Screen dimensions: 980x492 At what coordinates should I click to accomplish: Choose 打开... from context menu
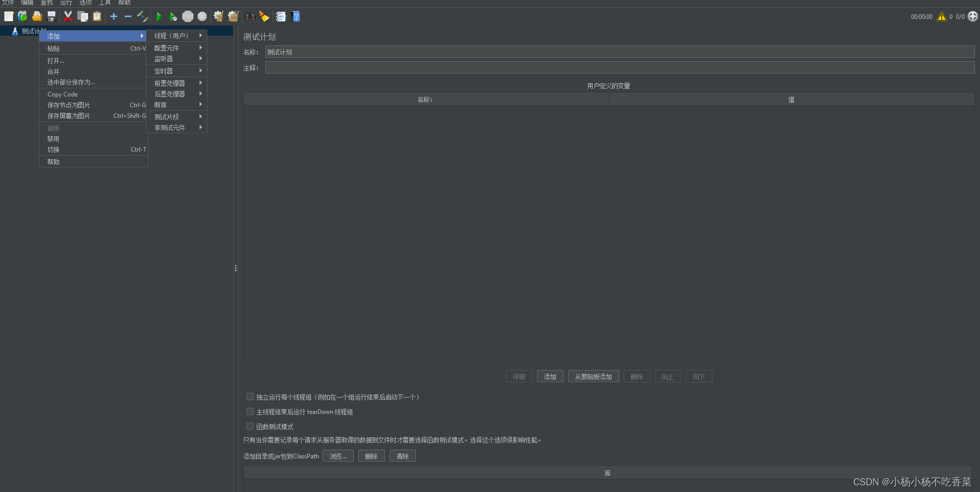click(x=93, y=61)
